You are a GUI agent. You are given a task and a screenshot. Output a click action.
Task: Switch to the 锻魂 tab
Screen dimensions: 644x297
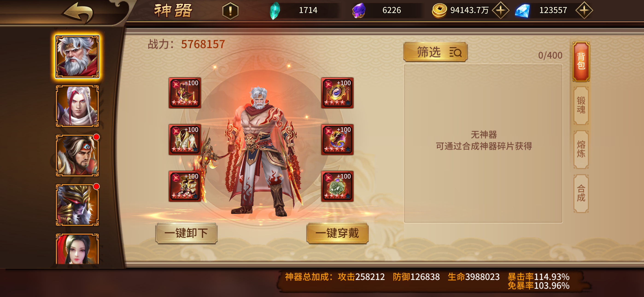coord(581,105)
